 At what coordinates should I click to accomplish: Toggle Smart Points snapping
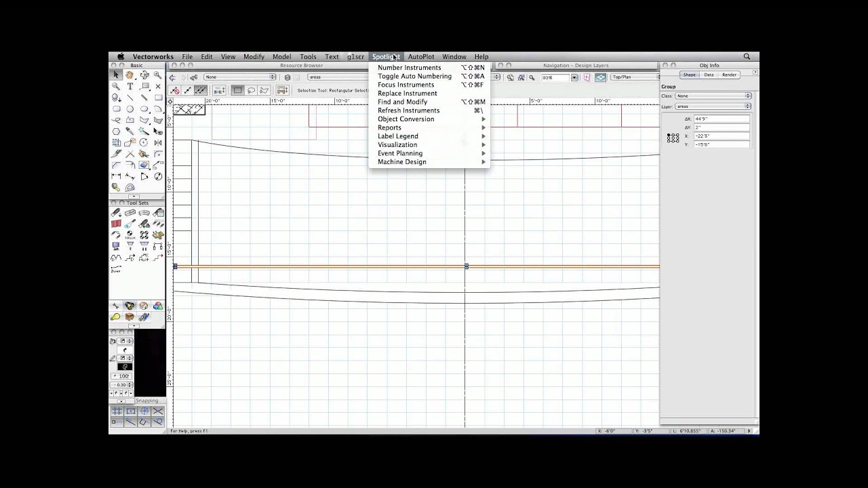[x=117, y=422]
